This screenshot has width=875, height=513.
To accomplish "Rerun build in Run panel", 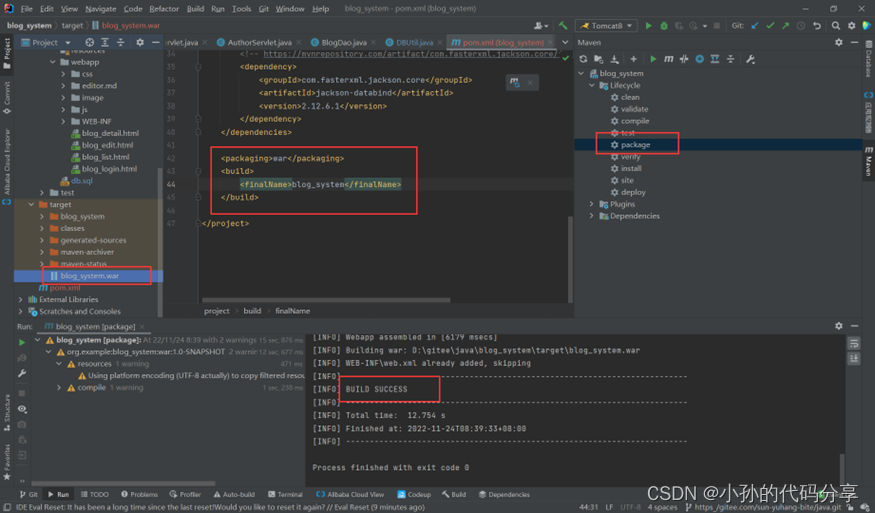I will 22,342.
